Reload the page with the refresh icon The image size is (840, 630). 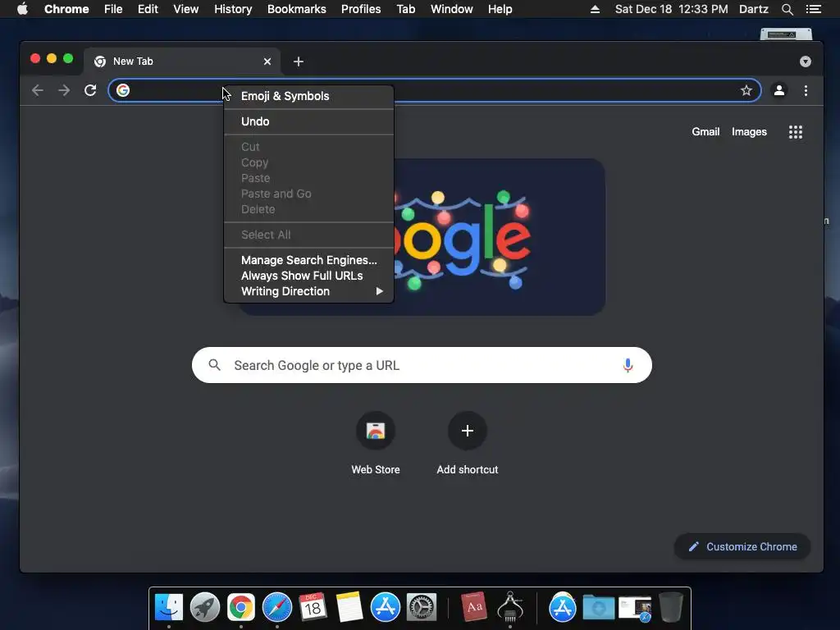(90, 90)
